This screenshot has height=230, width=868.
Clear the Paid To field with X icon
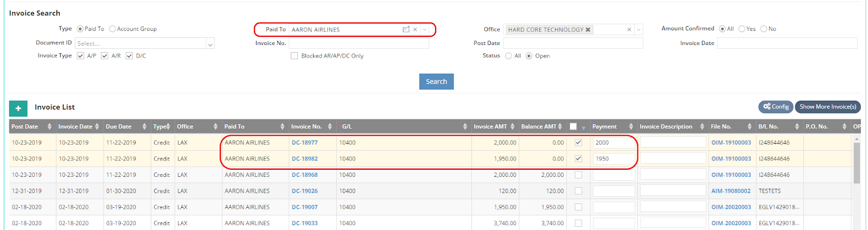click(415, 29)
